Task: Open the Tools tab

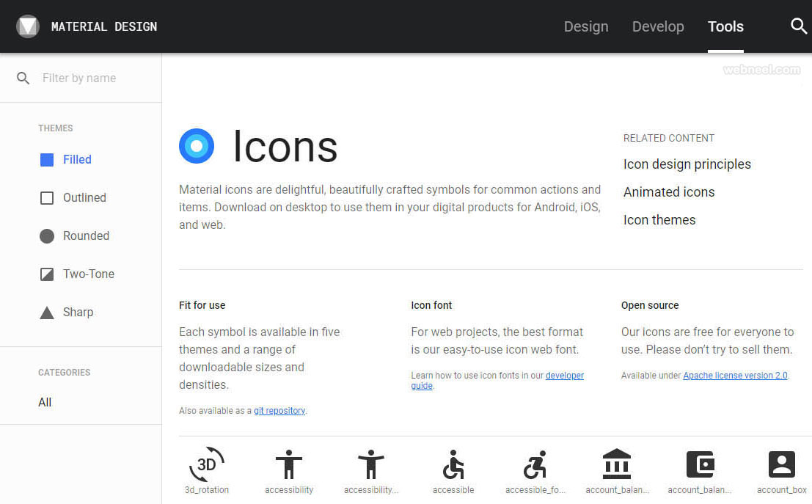Action: [x=725, y=26]
